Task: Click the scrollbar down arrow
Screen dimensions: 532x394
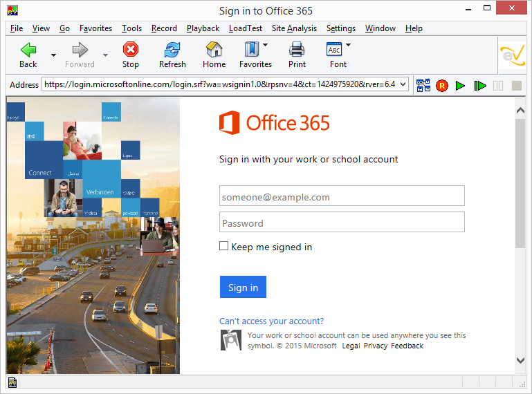Action: 520,360
